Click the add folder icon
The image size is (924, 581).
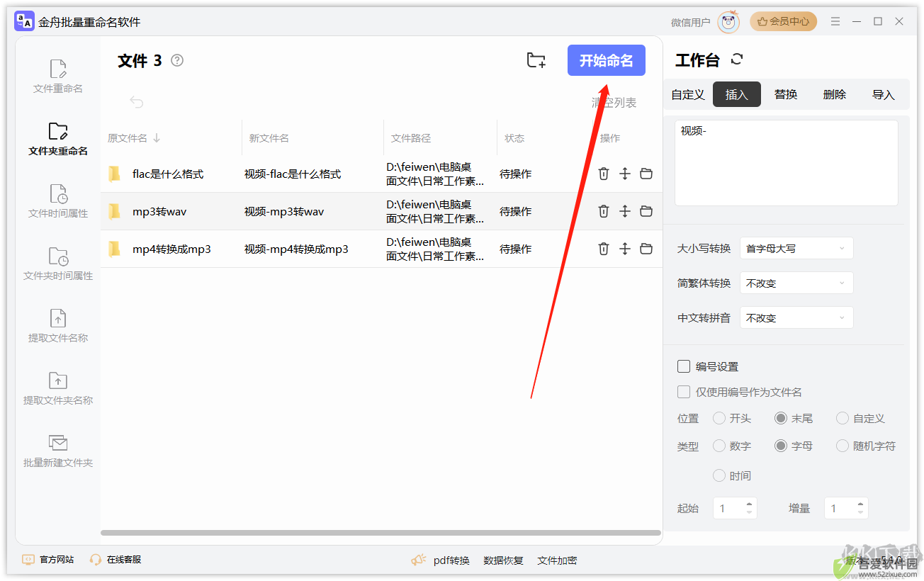click(536, 60)
